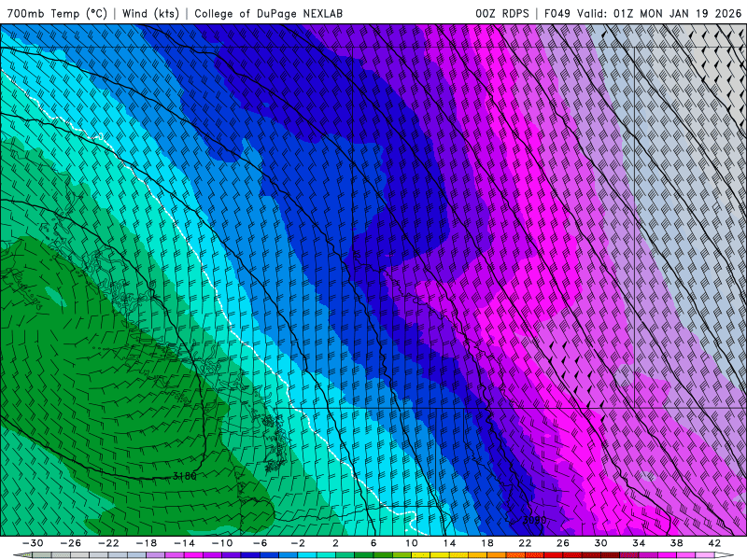Click the "00Z RDPS" model label
This screenshot has height=560, width=747.
pyautogui.click(x=502, y=13)
